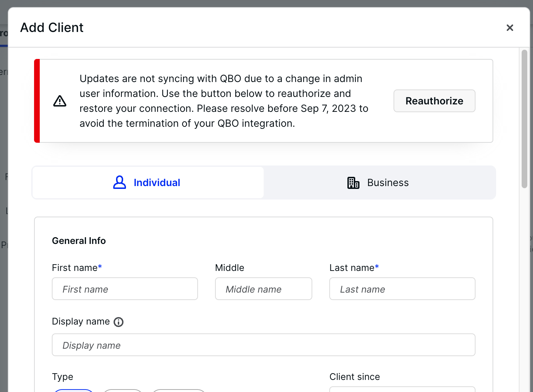Viewport: 533px width, 392px height.
Task: Click the Type label
Action: [62, 377]
